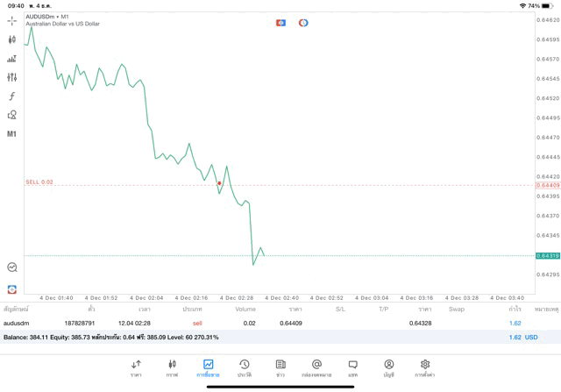The width and height of the screenshot is (561, 392).
Task: Sort positions by the Volume column header
Action: pyautogui.click(x=245, y=310)
